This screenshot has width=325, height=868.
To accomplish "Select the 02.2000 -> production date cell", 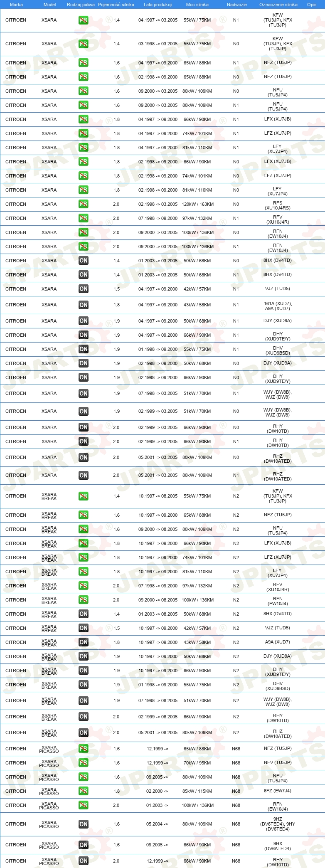I will click(x=158, y=791).
